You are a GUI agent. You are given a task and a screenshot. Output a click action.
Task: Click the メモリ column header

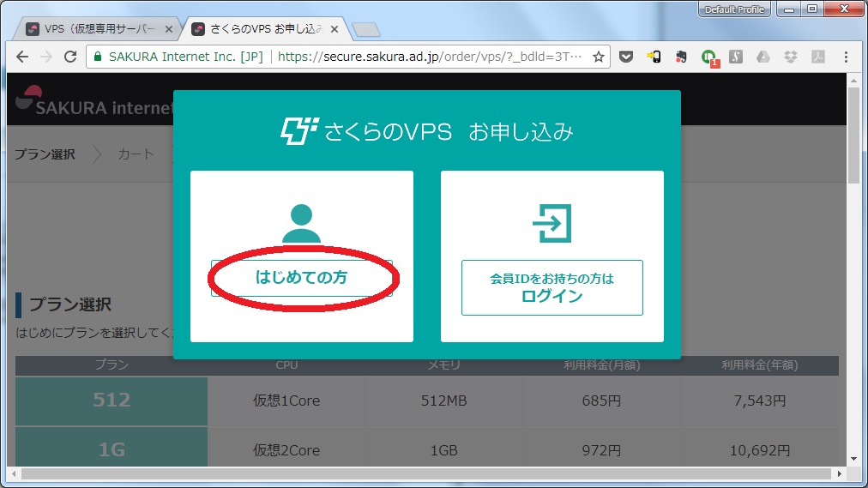pyautogui.click(x=444, y=365)
